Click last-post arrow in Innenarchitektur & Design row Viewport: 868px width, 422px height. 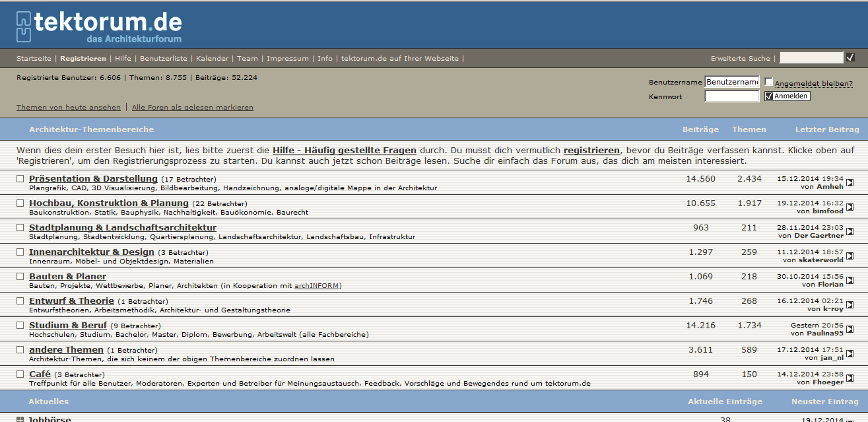[x=850, y=256]
